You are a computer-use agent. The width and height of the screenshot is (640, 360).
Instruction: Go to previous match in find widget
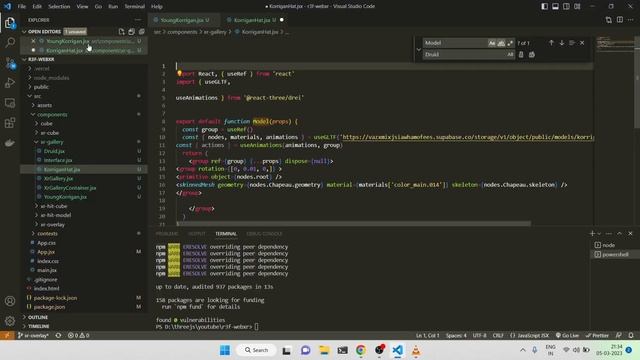click(x=551, y=43)
